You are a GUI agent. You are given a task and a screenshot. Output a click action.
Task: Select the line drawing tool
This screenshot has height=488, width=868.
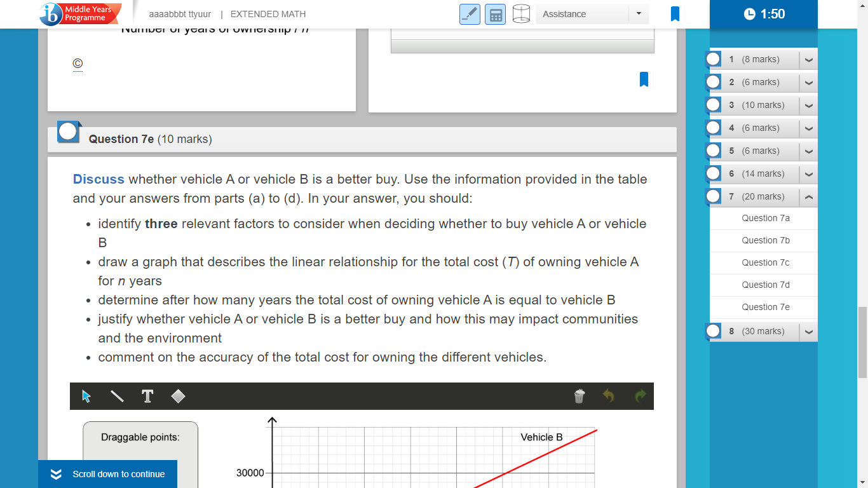[117, 396]
